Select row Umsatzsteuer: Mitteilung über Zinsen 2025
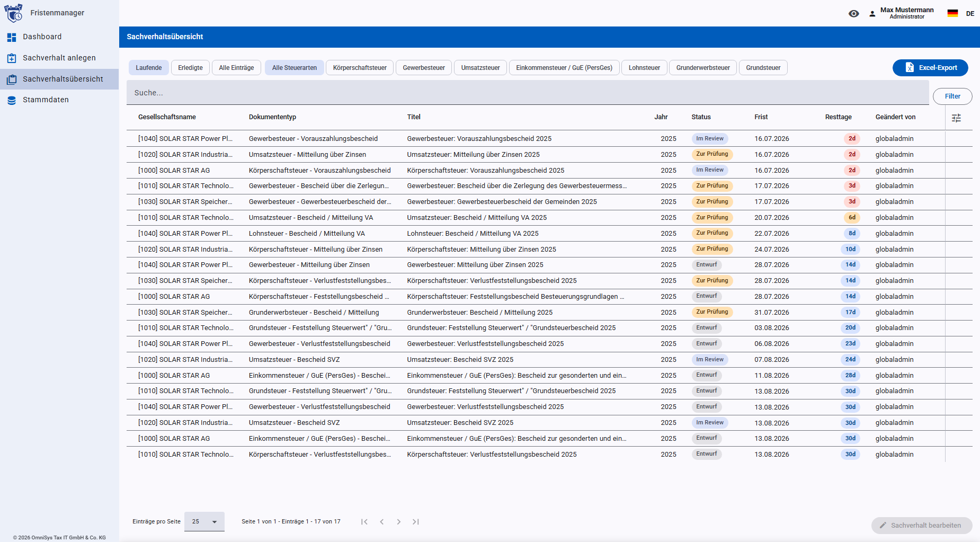This screenshot has height=542, width=980. pos(549,155)
